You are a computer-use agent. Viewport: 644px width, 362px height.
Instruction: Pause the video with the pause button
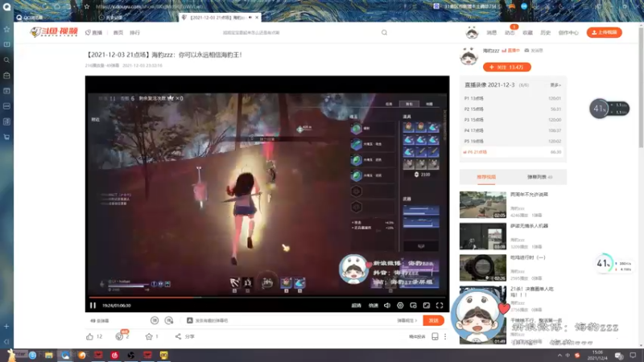[x=93, y=306]
